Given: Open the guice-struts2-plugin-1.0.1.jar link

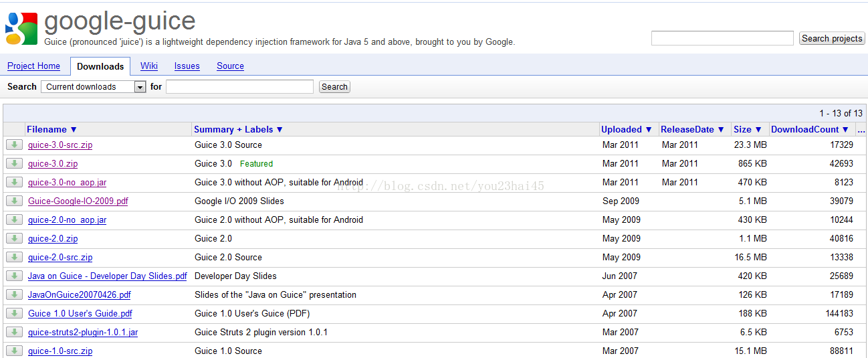Looking at the screenshot, I should (83, 332).
